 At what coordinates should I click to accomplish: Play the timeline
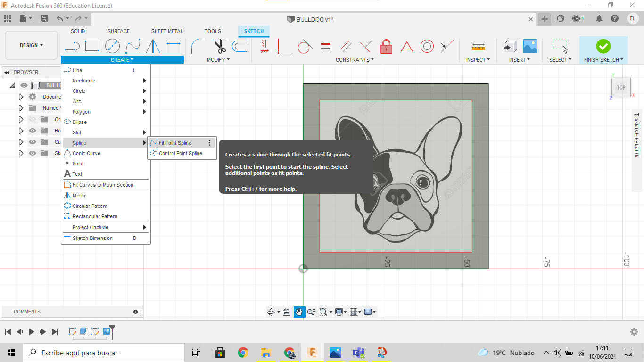31,332
